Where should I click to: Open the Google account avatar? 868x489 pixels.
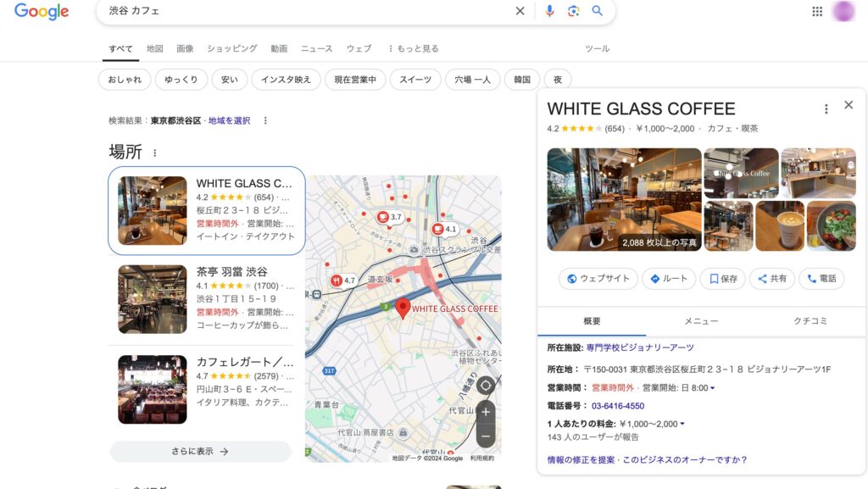click(843, 11)
